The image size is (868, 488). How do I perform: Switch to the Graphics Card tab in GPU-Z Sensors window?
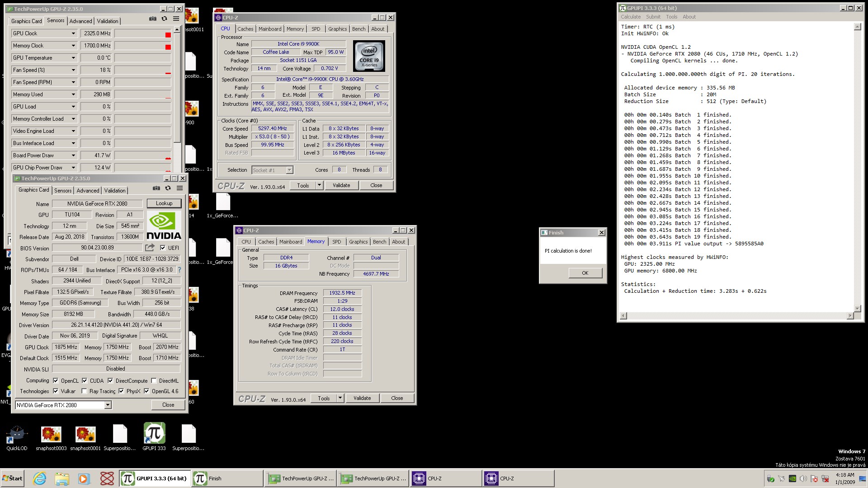[x=26, y=21]
